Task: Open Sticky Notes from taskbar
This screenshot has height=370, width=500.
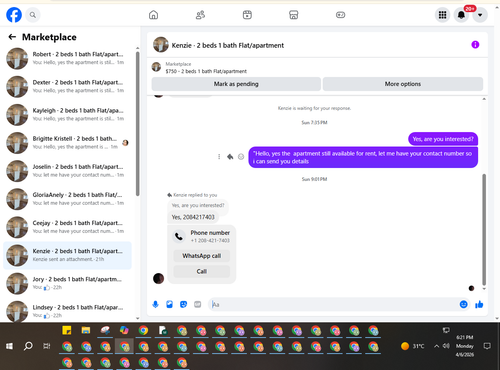Action: 67,330
